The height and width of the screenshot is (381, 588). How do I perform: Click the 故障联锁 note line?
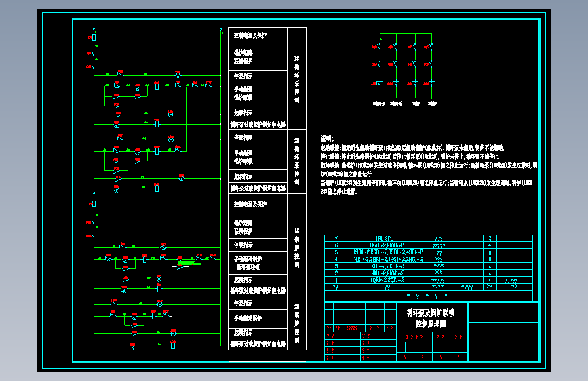coord(429,169)
